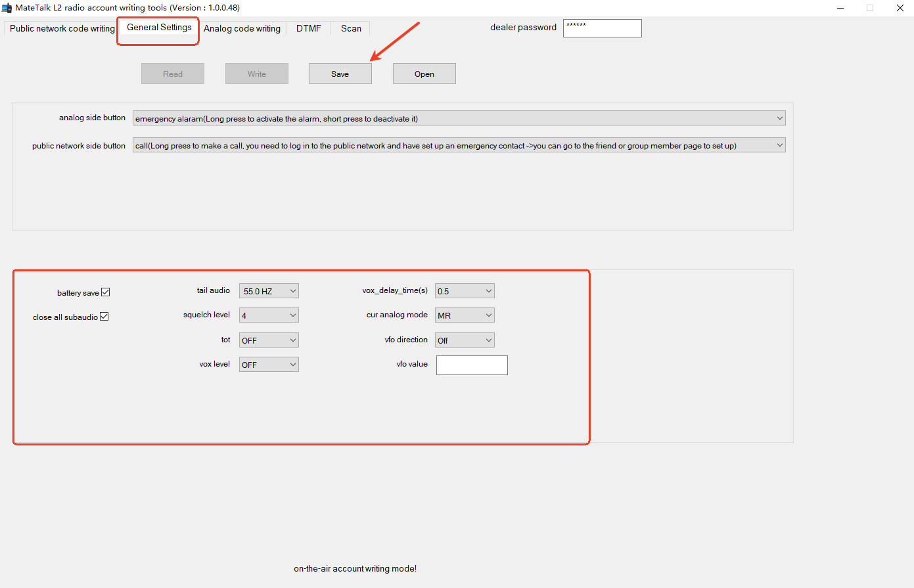The image size is (914, 588).
Task: Click the Open button
Action: (x=424, y=73)
